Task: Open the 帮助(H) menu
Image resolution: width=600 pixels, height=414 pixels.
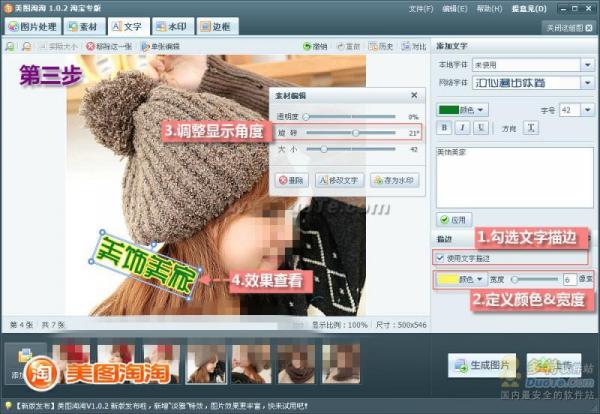Action: click(x=489, y=8)
